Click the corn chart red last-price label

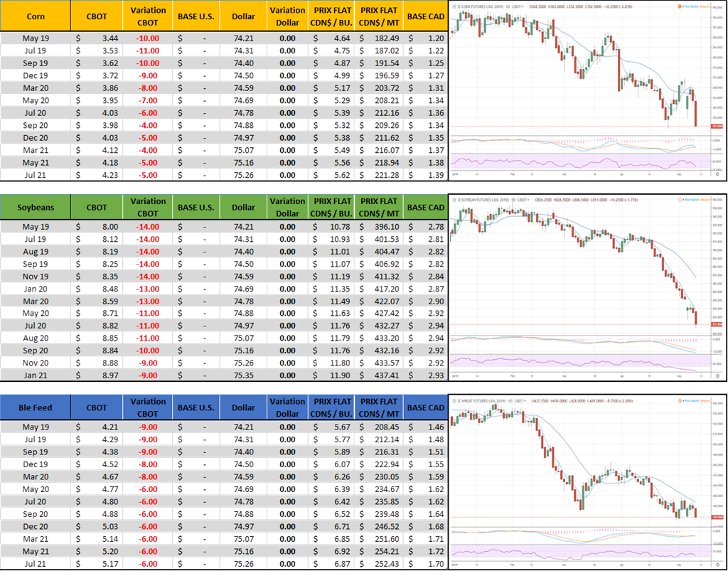point(718,127)
